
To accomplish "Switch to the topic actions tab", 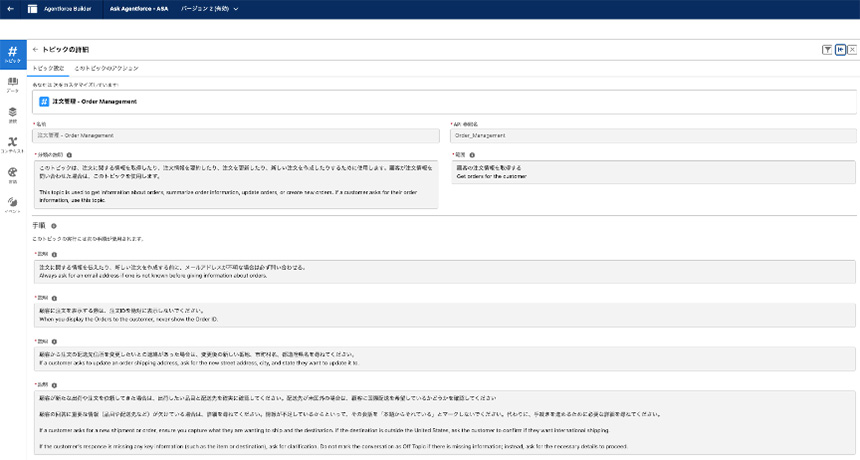I will 107,68.
